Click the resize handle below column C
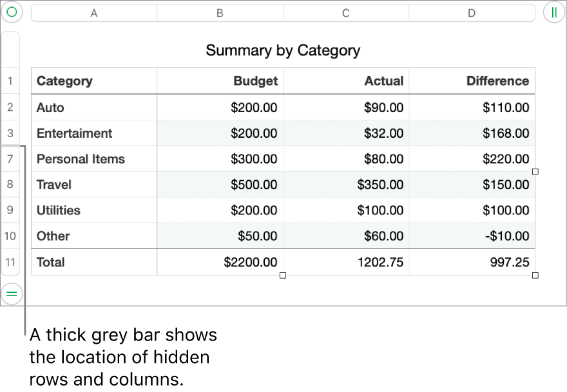The image size is (567, 392). (x=282, y=275)
